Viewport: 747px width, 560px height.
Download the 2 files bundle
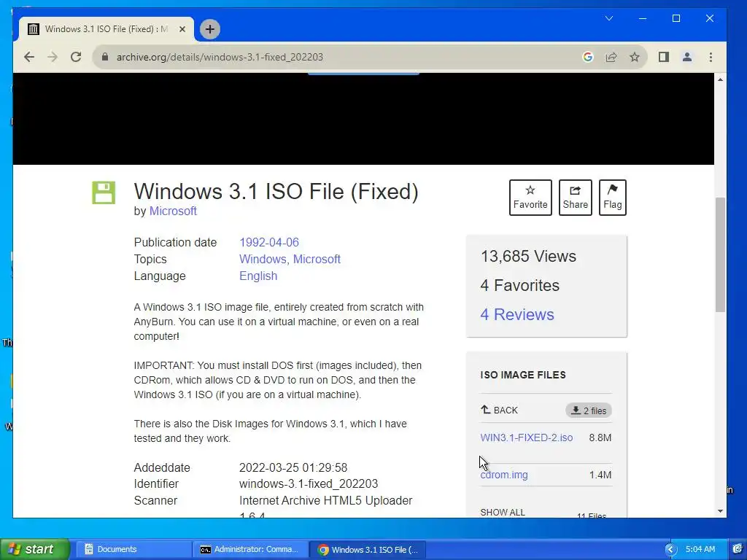click(589, 411)
